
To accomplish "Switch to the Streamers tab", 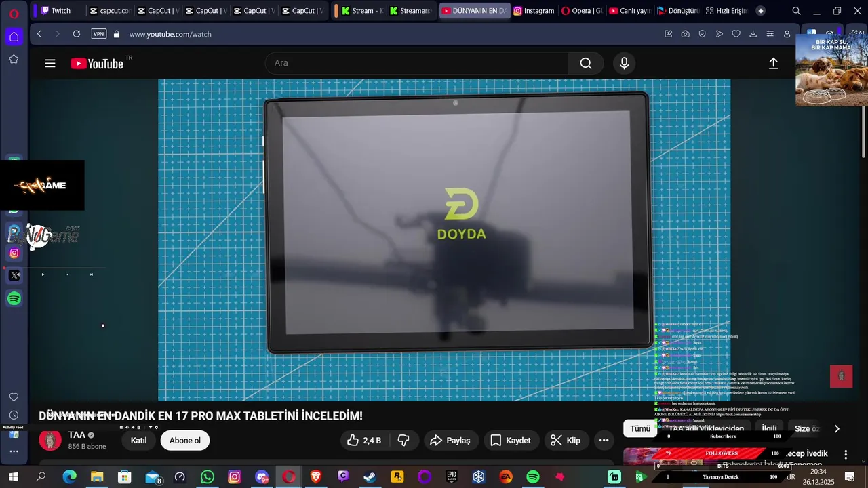I will pyautogui.click(x=412, y=11).
